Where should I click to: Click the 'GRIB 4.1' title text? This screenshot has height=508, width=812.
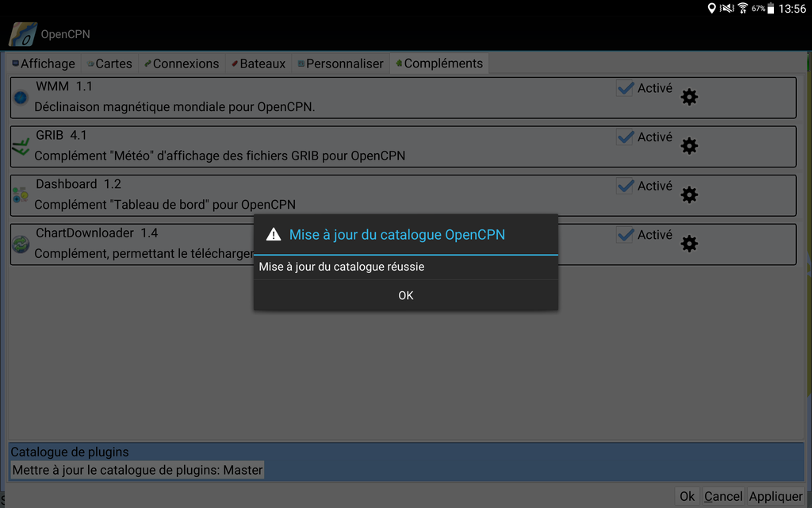(61, 135)
